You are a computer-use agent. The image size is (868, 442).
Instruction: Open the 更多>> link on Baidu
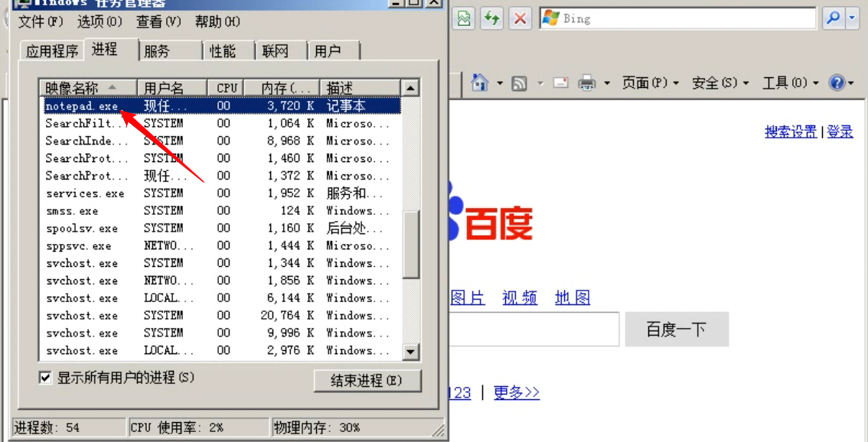coord(517,393)
